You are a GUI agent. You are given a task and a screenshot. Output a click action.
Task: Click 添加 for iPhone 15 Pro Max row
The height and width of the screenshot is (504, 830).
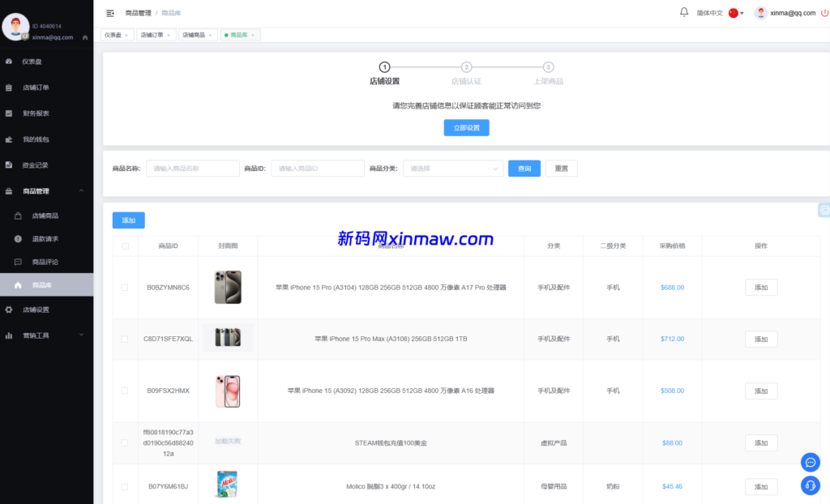point(761,340)
